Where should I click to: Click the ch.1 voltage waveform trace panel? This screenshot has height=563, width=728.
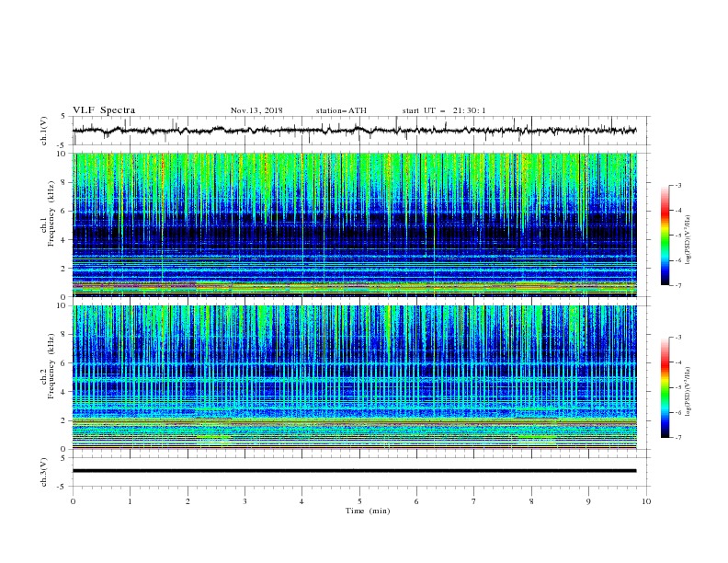pos(361,131)
